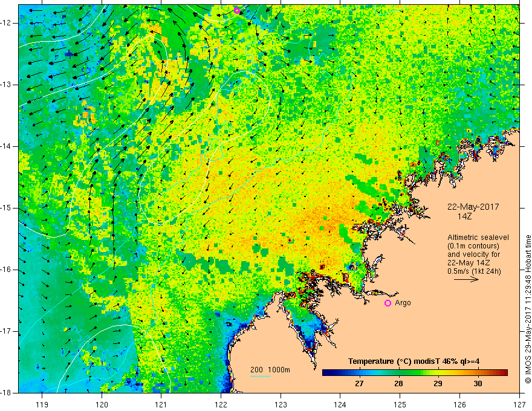This screenshot has width=532, height=411.
Task: Click the date text 22-May-2017
Action: (x=473, y=207)
